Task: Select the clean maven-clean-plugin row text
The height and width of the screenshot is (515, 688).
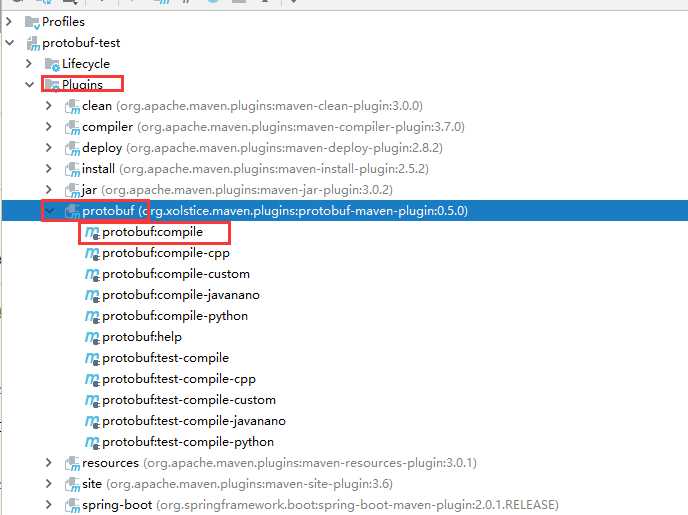Action: point(252,106)
